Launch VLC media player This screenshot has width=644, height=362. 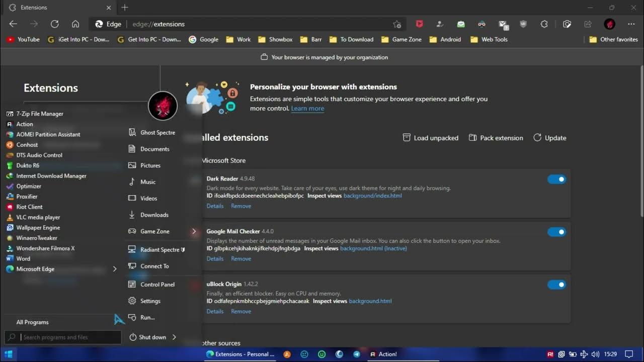tap(33, 217)
